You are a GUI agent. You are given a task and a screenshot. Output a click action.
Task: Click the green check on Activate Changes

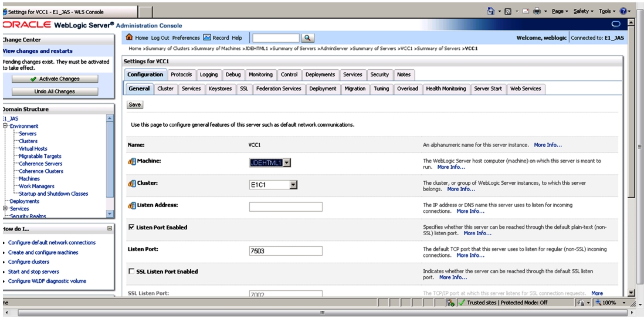pyautogui.click(x=33, y=79)
